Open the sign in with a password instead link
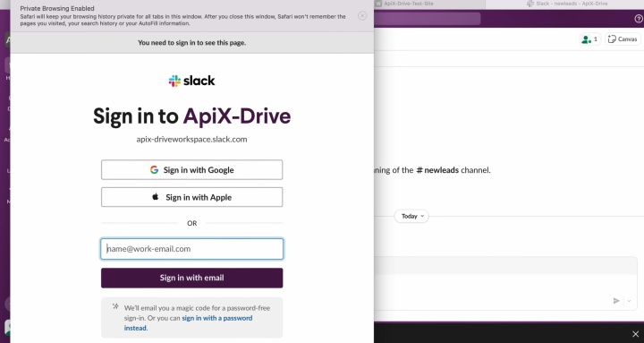 (188, 322)
